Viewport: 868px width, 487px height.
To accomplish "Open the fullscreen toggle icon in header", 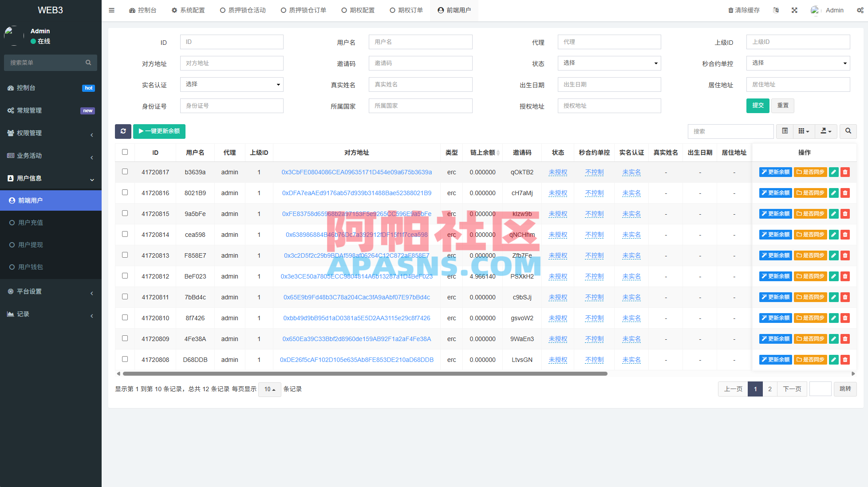I will point(794,10).
